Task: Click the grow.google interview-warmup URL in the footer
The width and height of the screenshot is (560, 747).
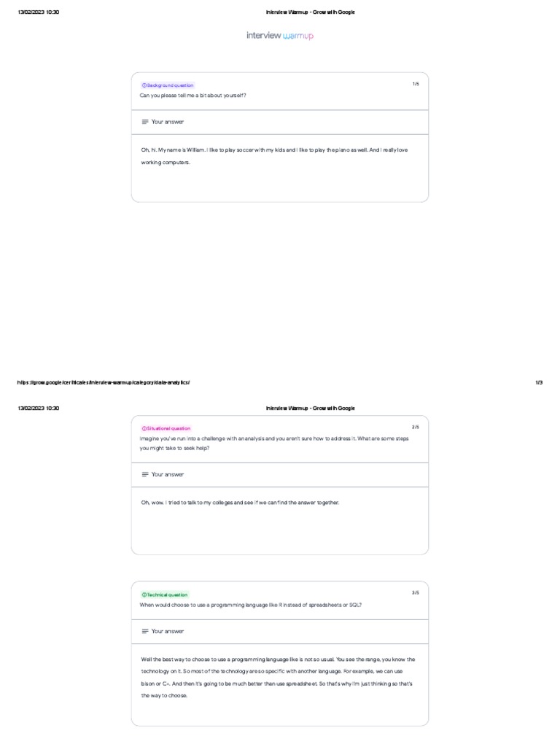Action: [x=104, y=382]
